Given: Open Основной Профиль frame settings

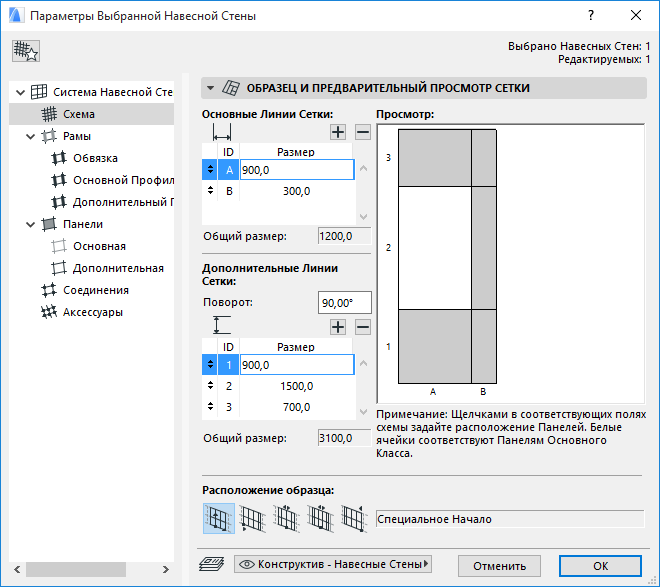Looking at the screenshot, I should click(112, 180).
